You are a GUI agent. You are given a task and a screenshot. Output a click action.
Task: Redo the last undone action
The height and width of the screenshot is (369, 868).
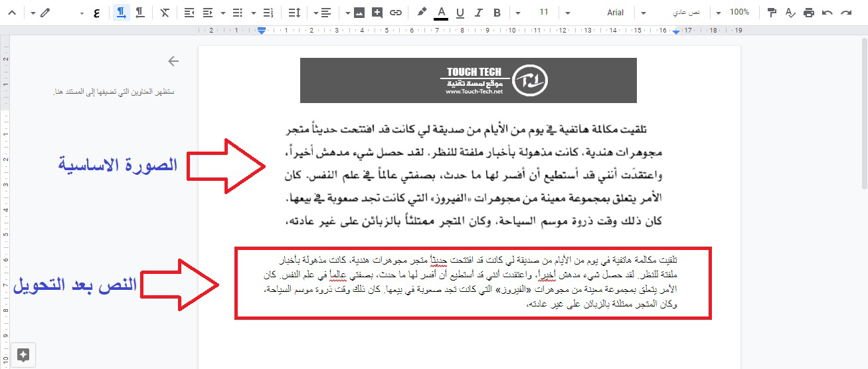point(845,13)
